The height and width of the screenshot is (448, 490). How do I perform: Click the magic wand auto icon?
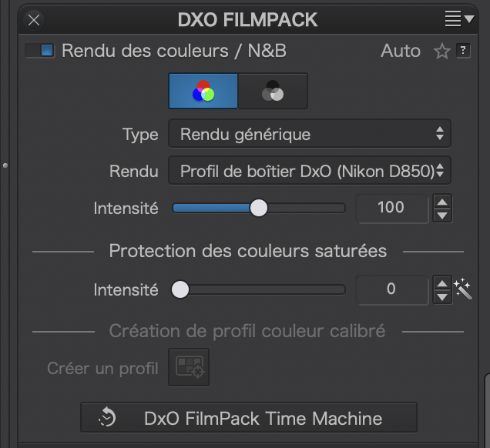click(x=463, y=289)
